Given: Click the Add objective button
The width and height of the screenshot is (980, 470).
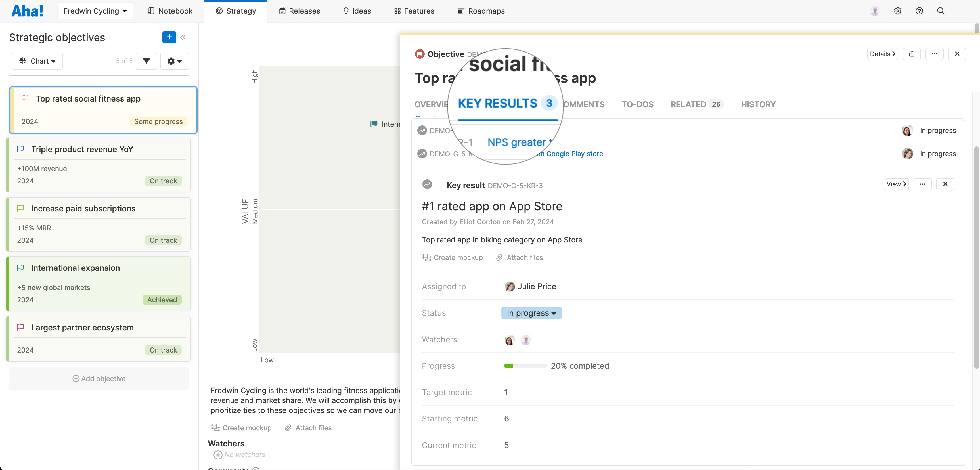Looking at the screenshot, I should click(x=99, y=378).
